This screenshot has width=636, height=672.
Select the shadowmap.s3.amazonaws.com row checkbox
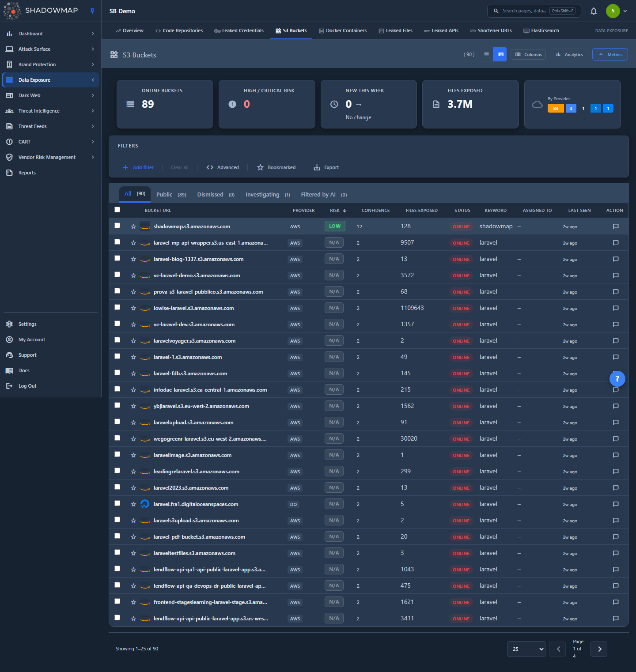tap(117, 226)
